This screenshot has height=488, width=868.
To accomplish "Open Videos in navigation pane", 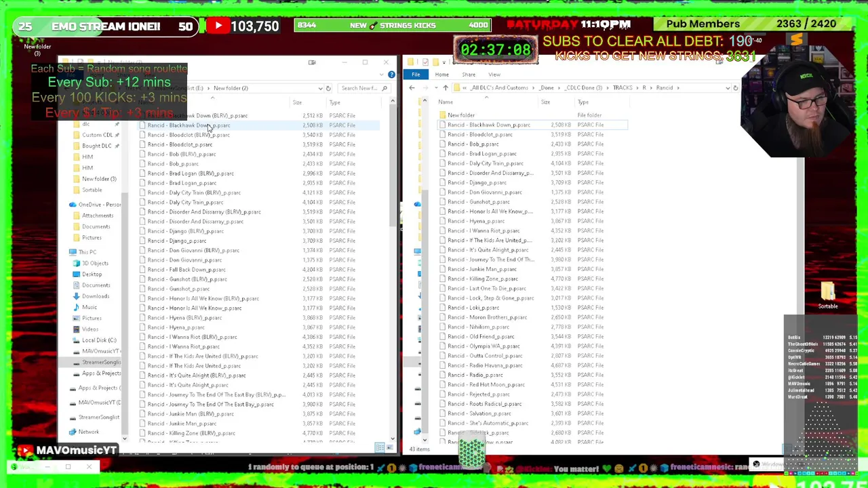I will (x=85, y=329).
